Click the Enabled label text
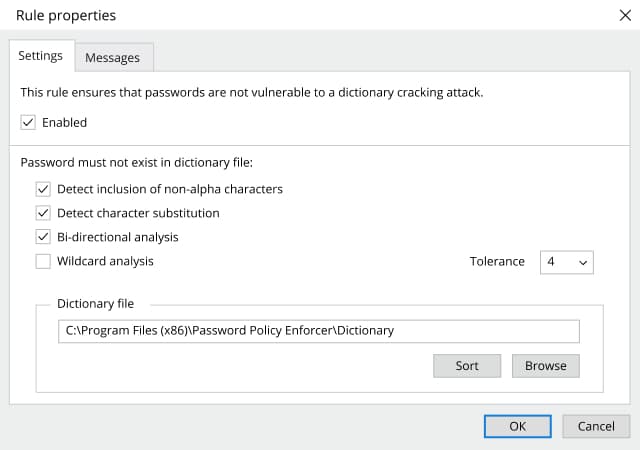The image size is (640, 450). tap(64, 123)
